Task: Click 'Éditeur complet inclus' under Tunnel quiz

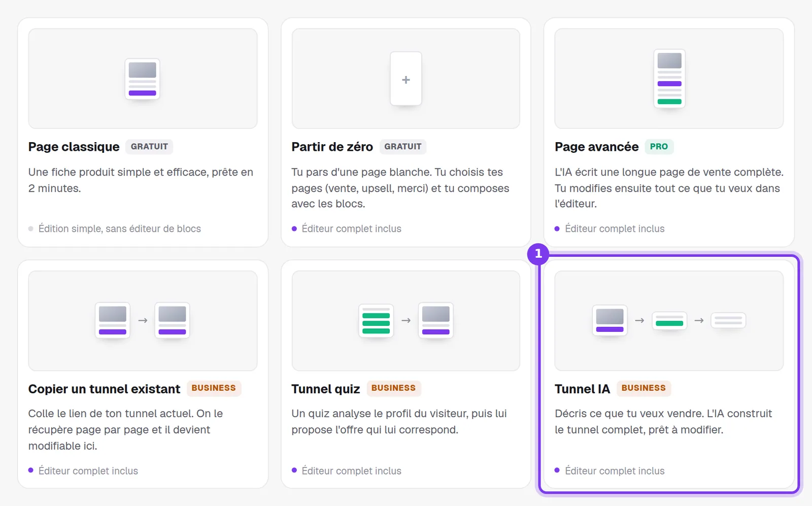Action: 352,471
